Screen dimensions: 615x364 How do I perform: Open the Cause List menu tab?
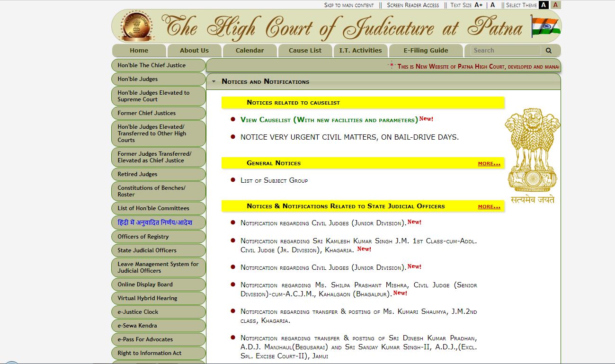[x=305, y=51]
